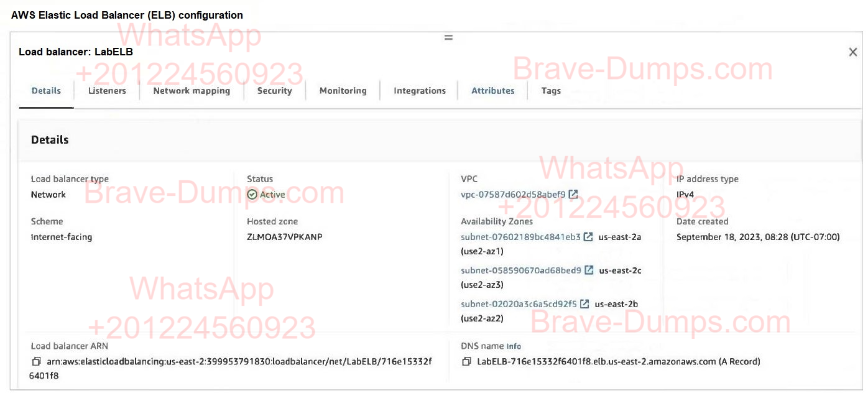Copy the DNS name using copy icon

tap(466, 361)
